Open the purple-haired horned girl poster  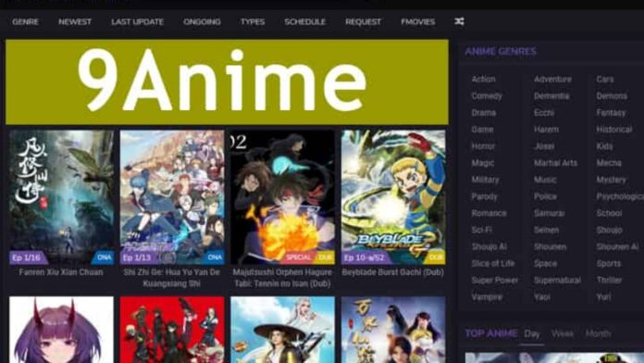click(62, 330)
